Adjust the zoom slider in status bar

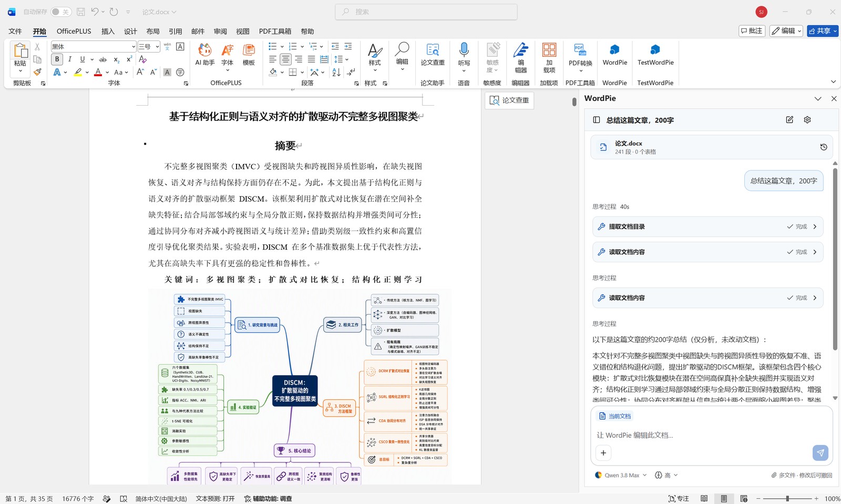pos(787,498)
